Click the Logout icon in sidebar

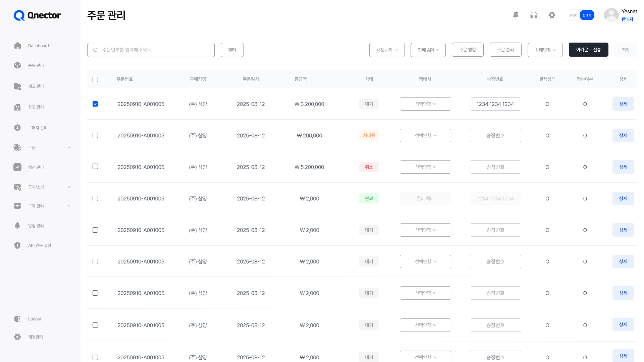pyautogui.click(x=17, y=319)
